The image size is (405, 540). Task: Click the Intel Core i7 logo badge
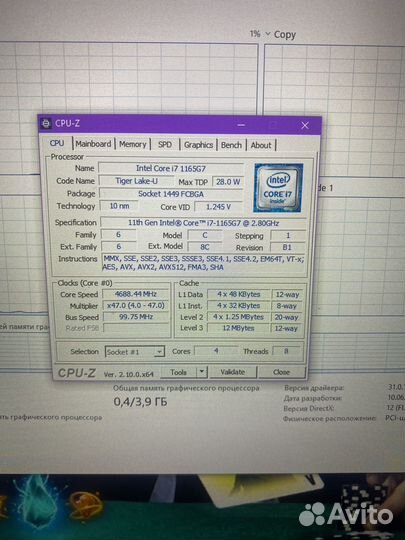coord(278,187)
